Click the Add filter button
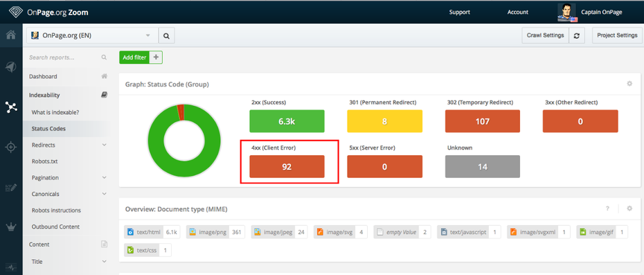The height and width of the screenshot is (275, 644). point(135,57)
